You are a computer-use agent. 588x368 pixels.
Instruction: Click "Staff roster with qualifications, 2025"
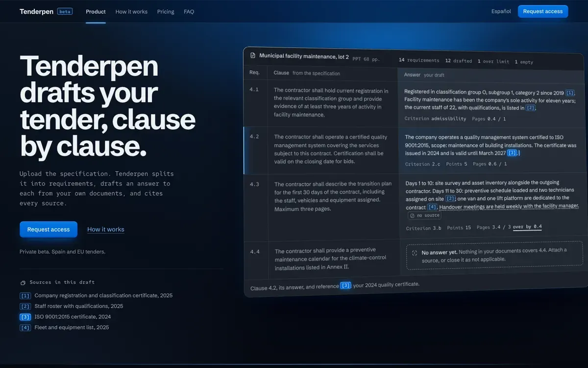pyautogui.click(x=79, y=306)
